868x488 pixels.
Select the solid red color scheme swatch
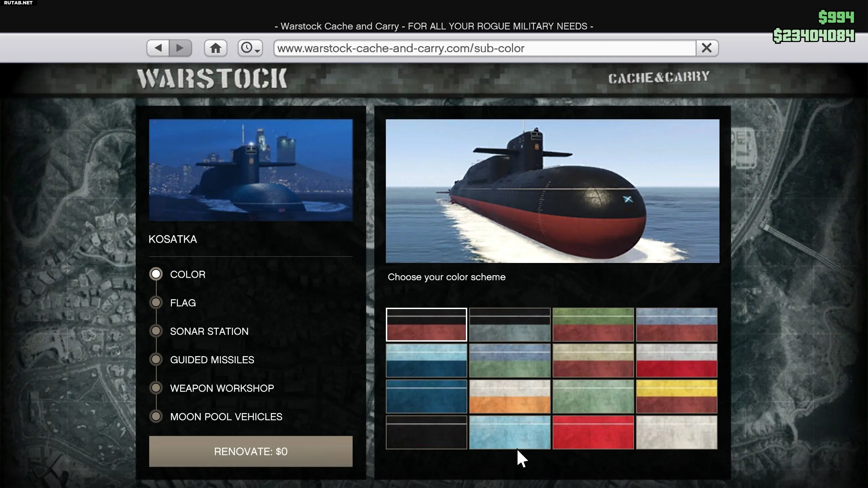coord(593,432)
